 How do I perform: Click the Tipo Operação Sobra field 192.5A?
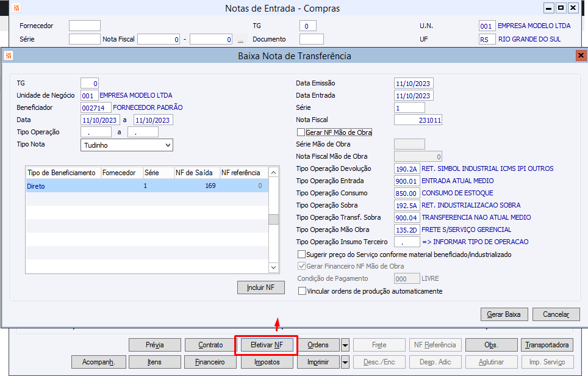point(407,205)
